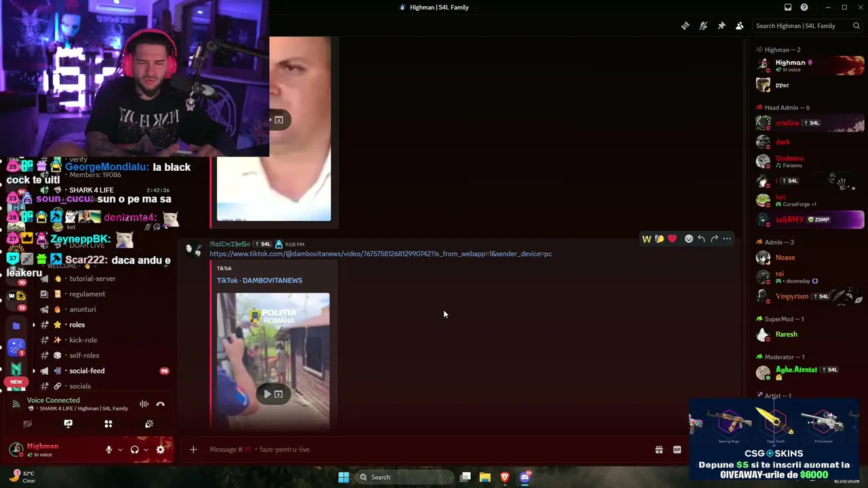Viewport: 868px width, 488px height.
Task: View cristina in Head Admin list
Action: [810, 123]
